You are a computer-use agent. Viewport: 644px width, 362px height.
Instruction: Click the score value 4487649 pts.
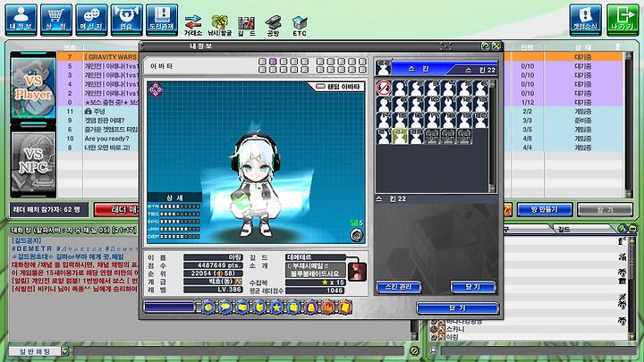tap(213, 265)
